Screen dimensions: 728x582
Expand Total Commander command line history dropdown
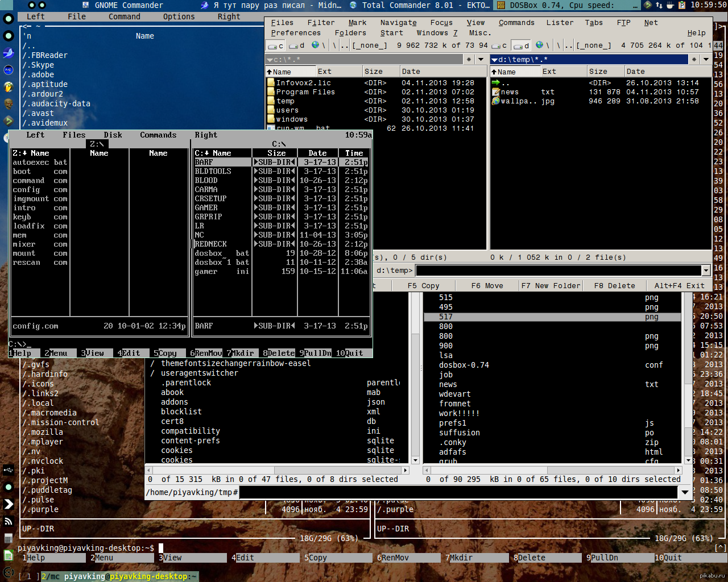(706, 271)
